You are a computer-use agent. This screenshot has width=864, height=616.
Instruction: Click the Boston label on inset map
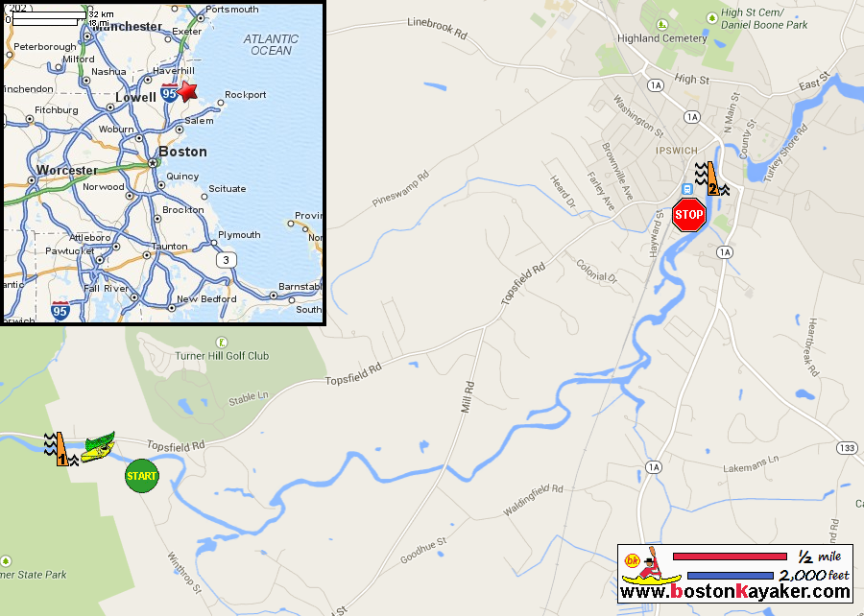[x=183, y=152]
